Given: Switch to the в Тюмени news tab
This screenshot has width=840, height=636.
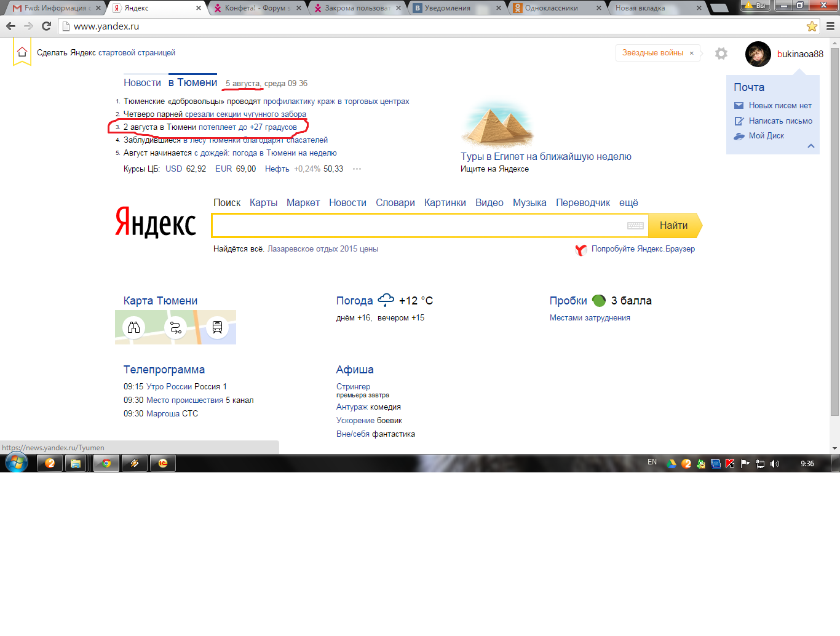Looking at the screenshot, I should click(193, 83).
